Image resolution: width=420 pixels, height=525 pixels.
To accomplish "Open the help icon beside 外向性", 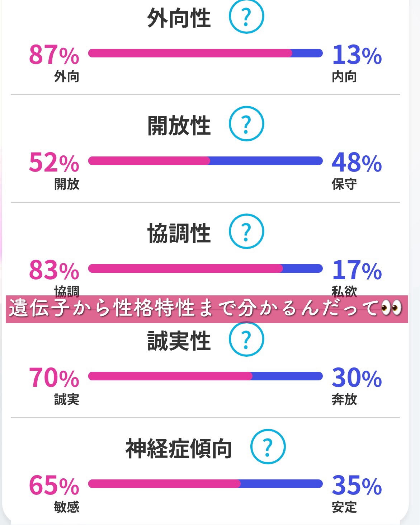I will click(x=246, y=17).
